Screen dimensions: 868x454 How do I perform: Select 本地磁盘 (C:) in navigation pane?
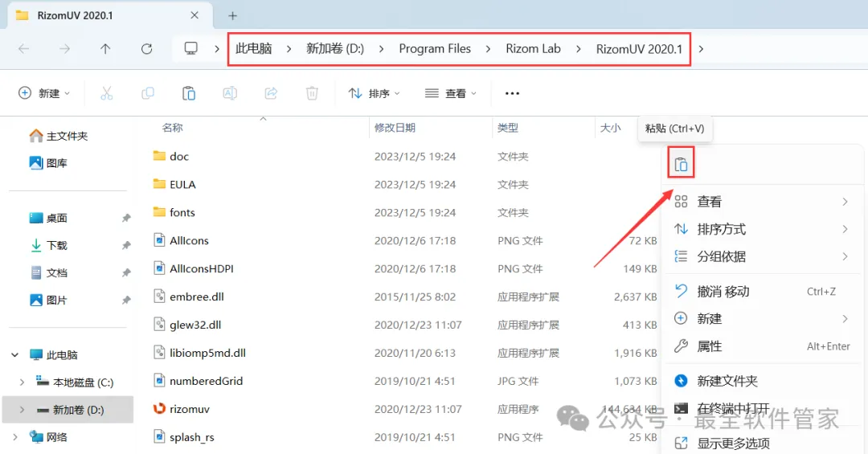click(x=74, y=382)
